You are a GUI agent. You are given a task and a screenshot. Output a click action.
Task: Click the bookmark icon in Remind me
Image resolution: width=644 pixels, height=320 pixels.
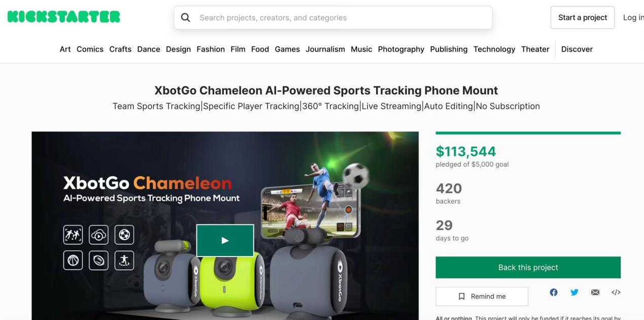462,296
